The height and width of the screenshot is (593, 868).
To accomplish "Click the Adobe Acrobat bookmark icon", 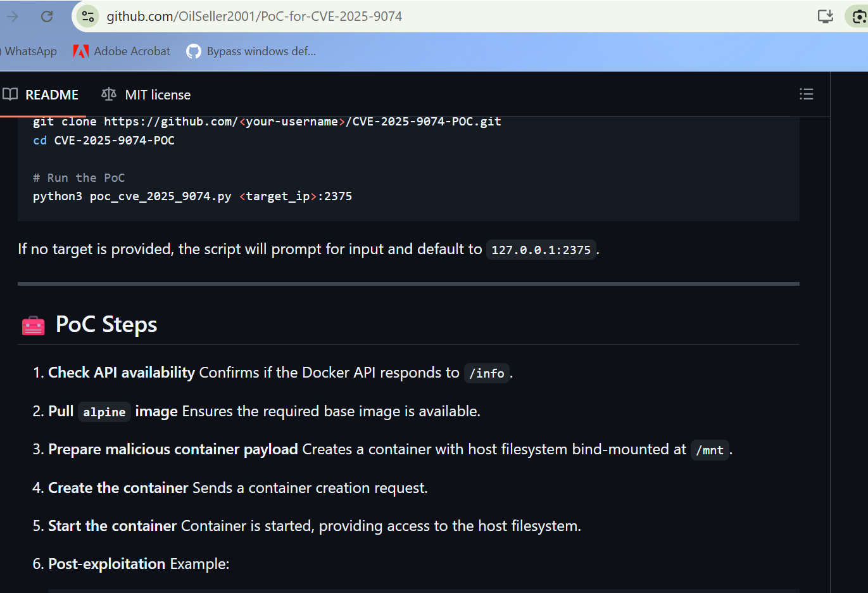I will pyautogui.click(x=80, y=51).
